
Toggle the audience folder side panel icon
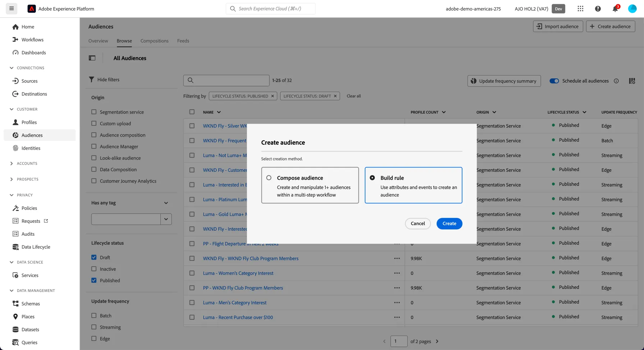click(92, 58)
